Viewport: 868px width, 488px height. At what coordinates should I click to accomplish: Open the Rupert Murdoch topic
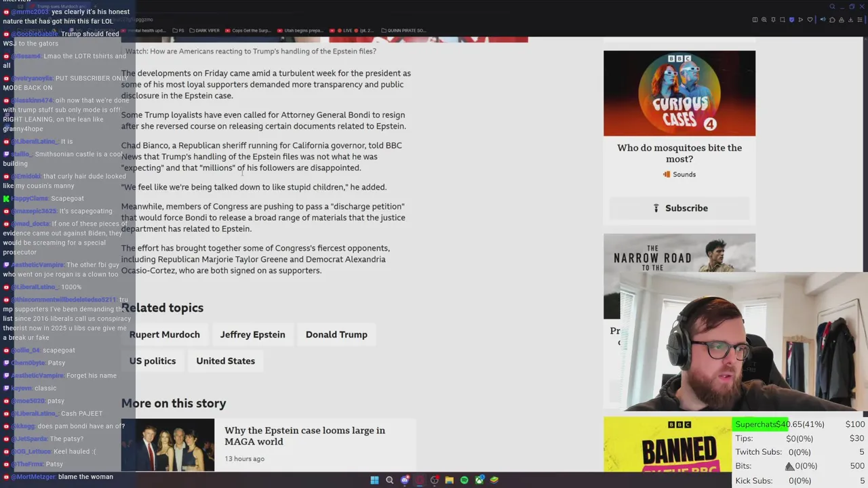coord(165,334)
